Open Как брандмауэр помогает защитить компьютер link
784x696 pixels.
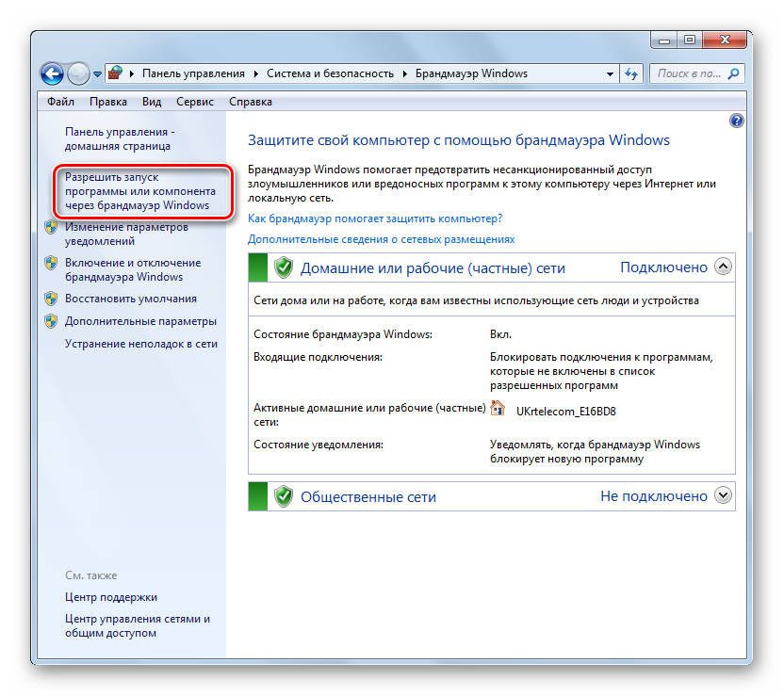coord(374,219)
